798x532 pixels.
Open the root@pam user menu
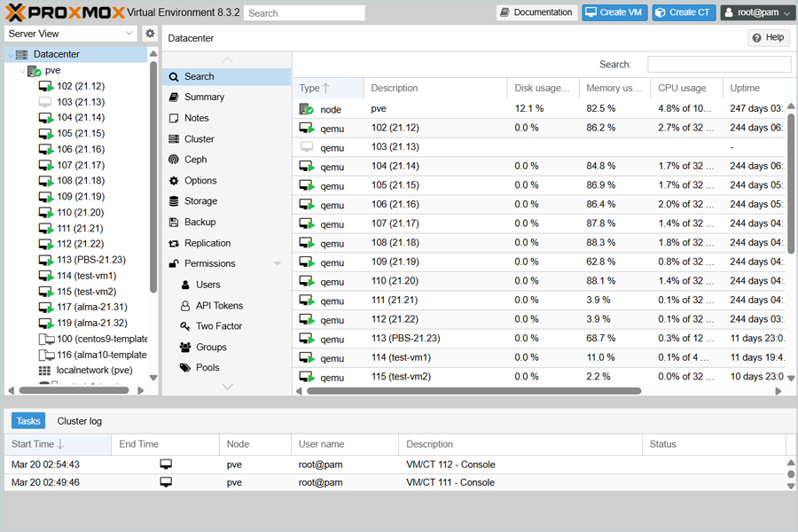[756, 12]
